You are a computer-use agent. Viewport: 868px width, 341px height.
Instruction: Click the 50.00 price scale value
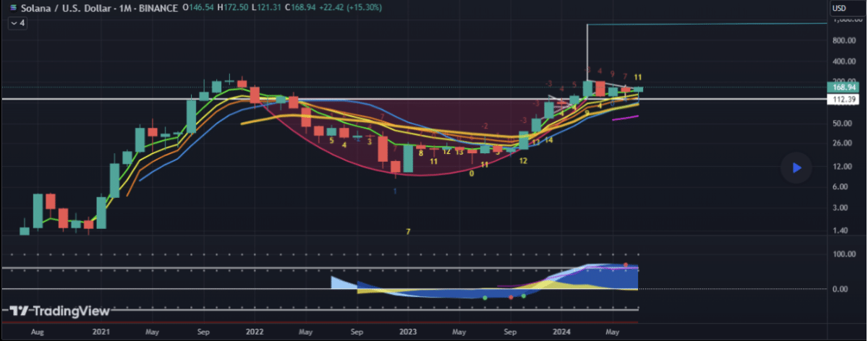(x=842, y=124)
